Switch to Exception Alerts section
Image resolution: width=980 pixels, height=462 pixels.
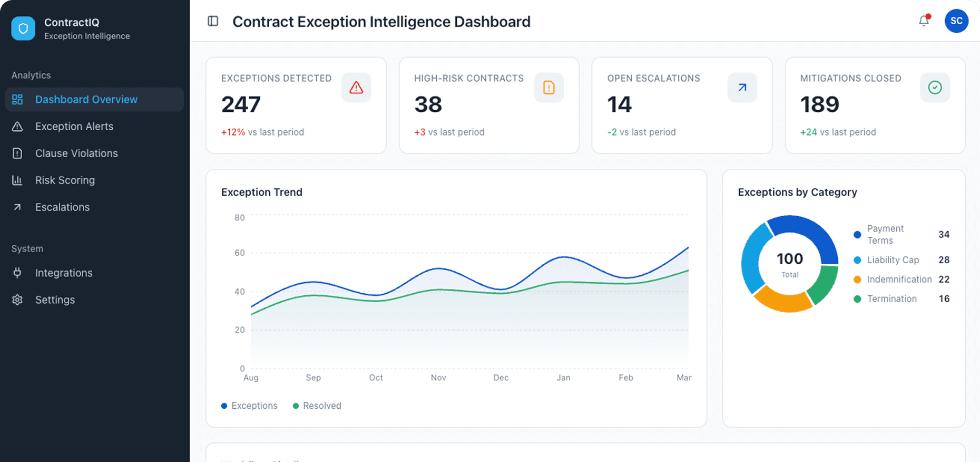pyautogui.click(x=74, y=127)
